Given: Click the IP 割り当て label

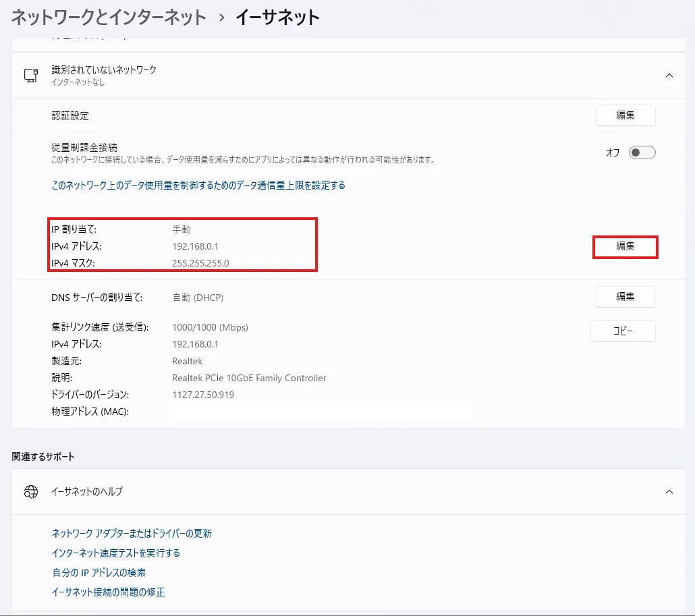Looking at the screenshot, I should click(x=74, y=229).
